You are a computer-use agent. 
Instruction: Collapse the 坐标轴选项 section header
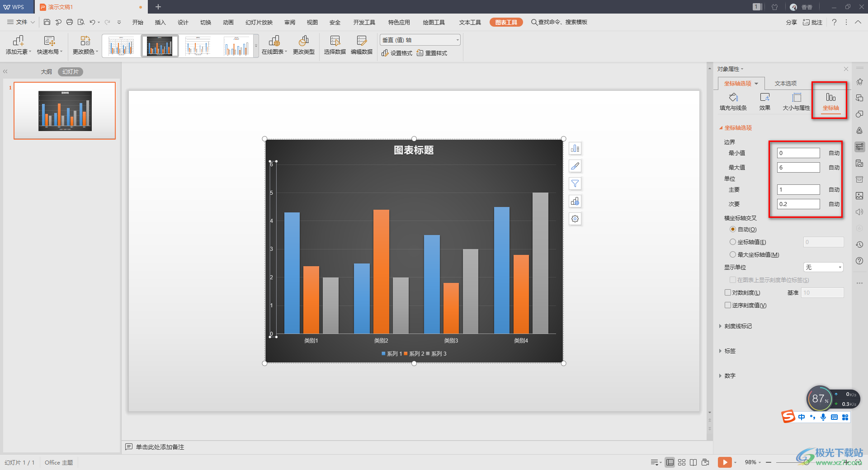[x=736, y=128]
